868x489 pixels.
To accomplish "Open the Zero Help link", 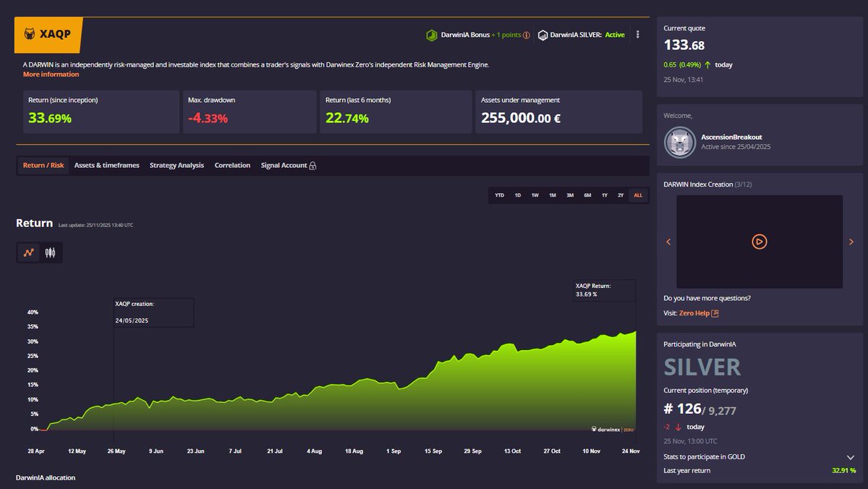I will tap(694, 312).
